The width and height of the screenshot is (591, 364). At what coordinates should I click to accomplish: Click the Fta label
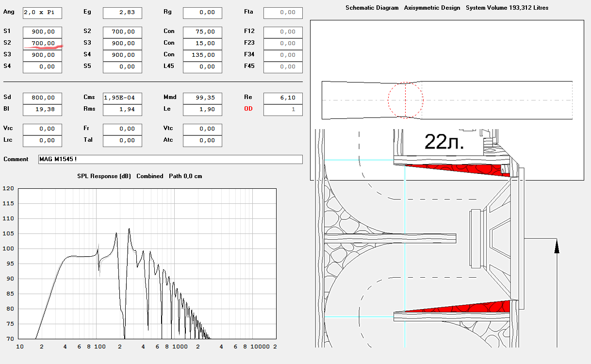coord(248,12)
